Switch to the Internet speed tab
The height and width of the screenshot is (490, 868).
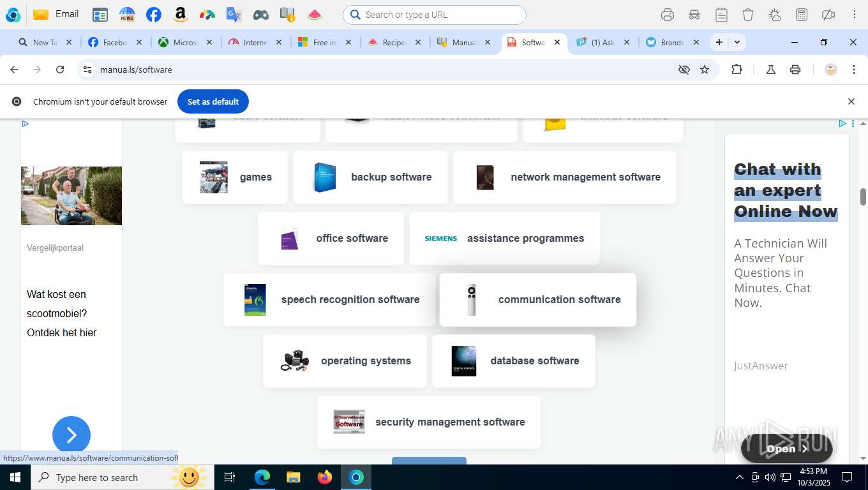255,42
